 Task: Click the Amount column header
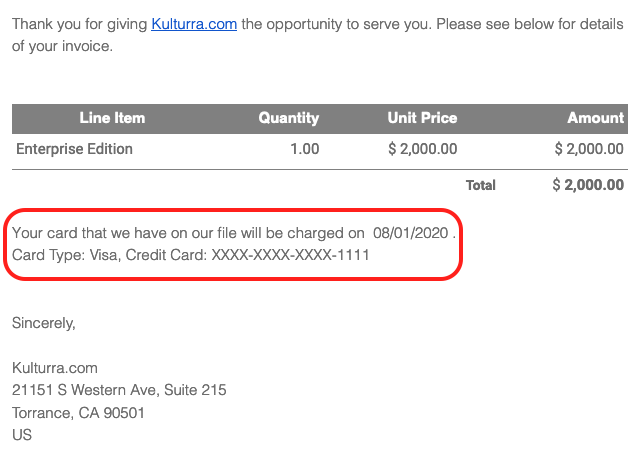(x=595, y=118)
